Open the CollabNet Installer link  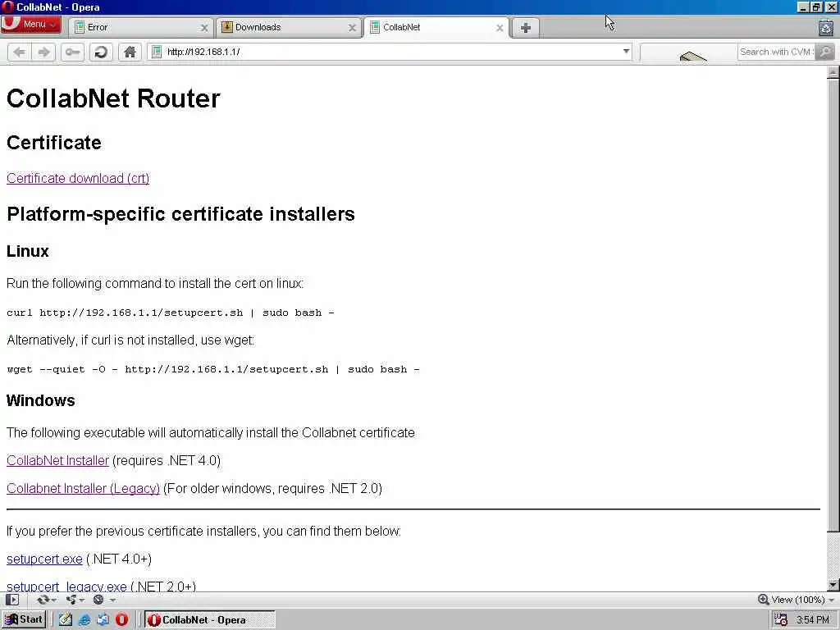(x=57, y=460)
